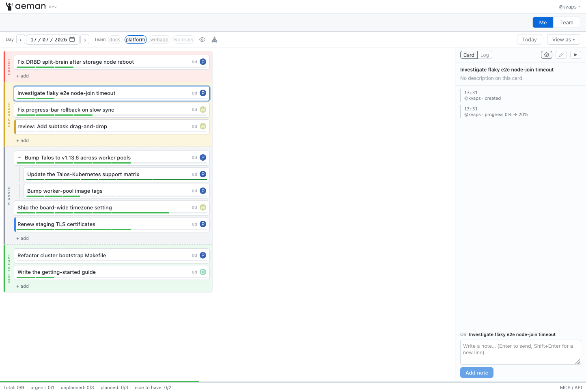
Task: Click the card settings gear icon
Action: point(547,55)
